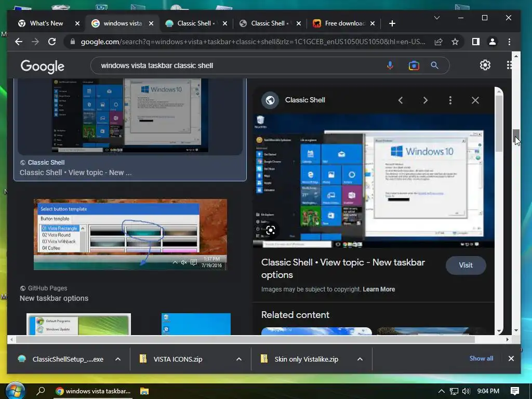Click the page vertical scrollbar thumb
The width and height of the screenshot is (532, 399).
pyautogui.click(x=516, y=136)
